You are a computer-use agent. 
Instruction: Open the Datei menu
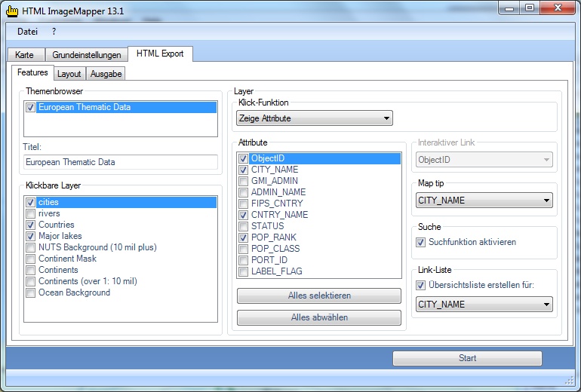coord(27,32)
